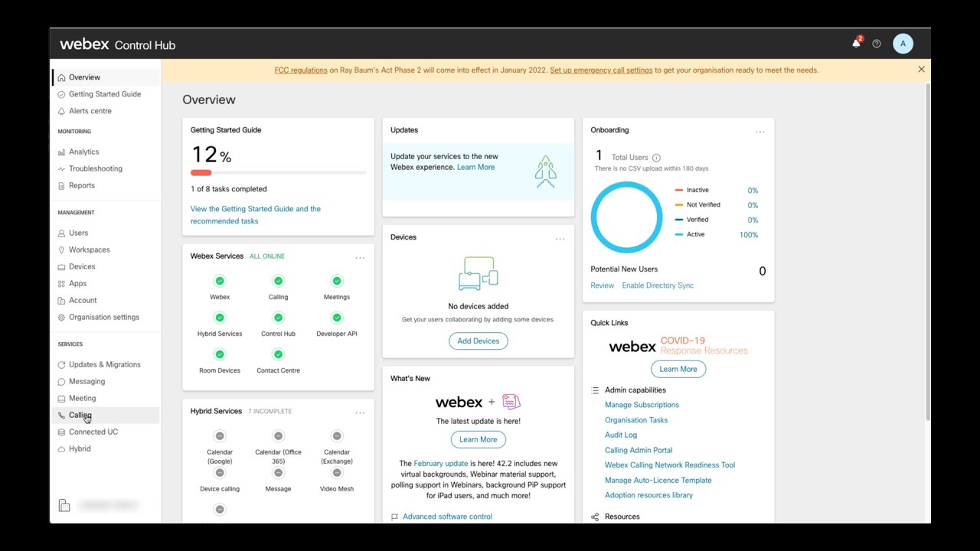
Task: Click the Meetings service status checkmark
Action: pos(337,281)
